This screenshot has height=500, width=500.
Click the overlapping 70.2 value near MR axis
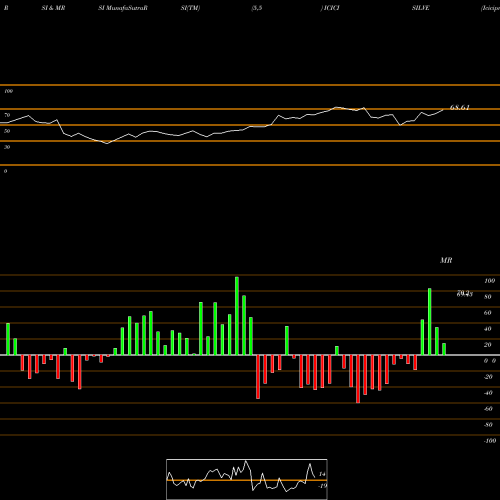coord(464,293)
